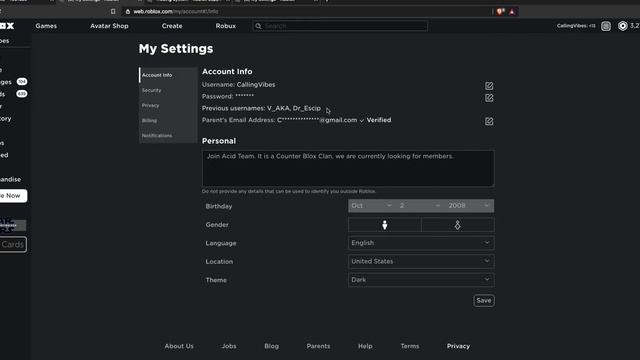Click the bookmark icon left of the URL
The width and height of the screenshot is (640, 360).
pos(113,11)
